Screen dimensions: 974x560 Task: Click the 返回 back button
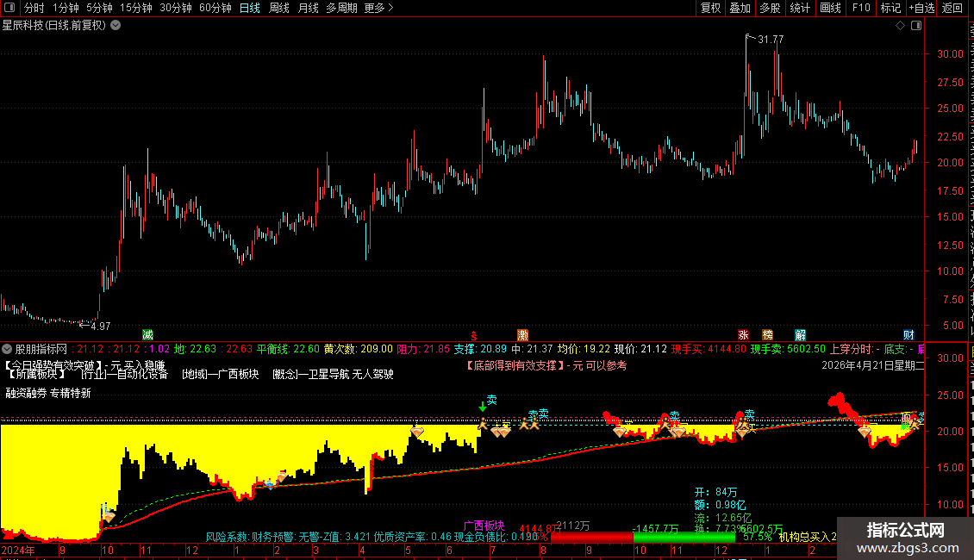click(x=952, y=8)
